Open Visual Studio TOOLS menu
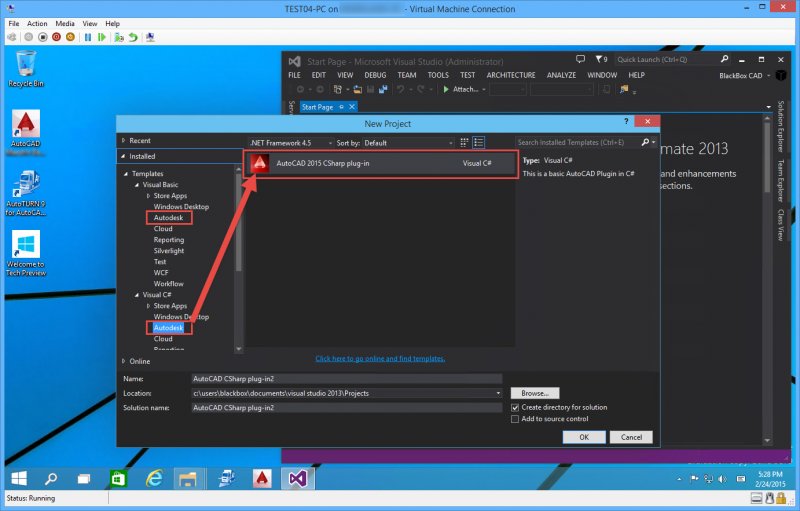The image size is (800, 511). tap(438, 75)
